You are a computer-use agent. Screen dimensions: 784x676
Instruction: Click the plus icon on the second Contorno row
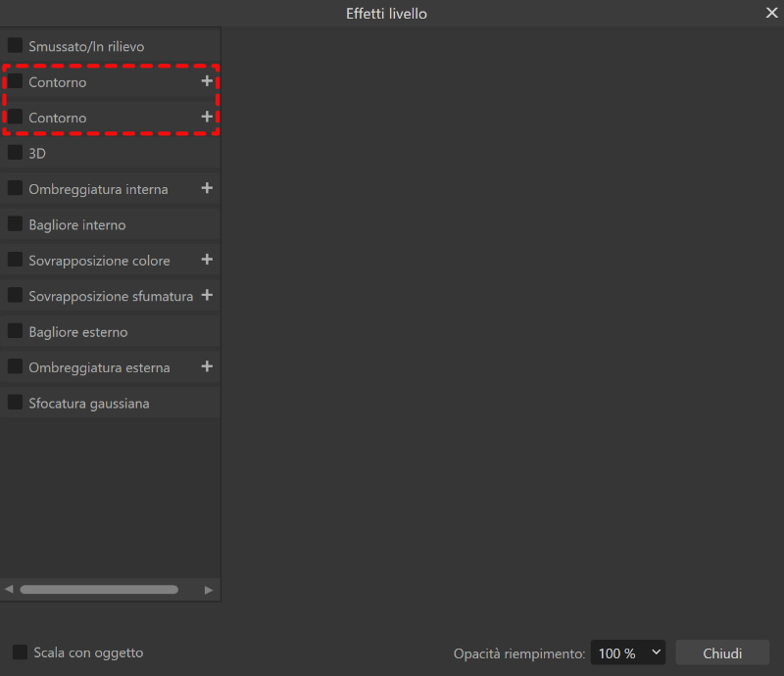207,117
